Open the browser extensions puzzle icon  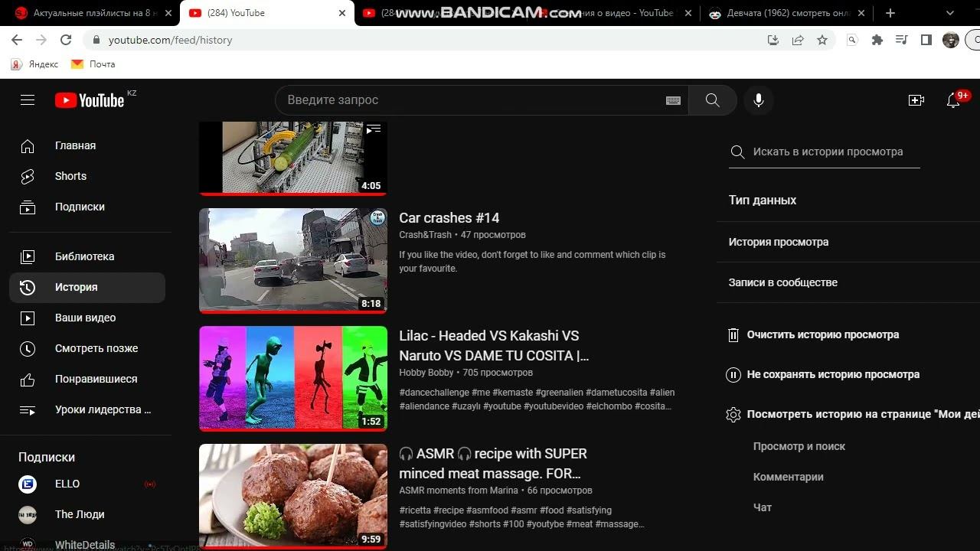tap(877, 40)
